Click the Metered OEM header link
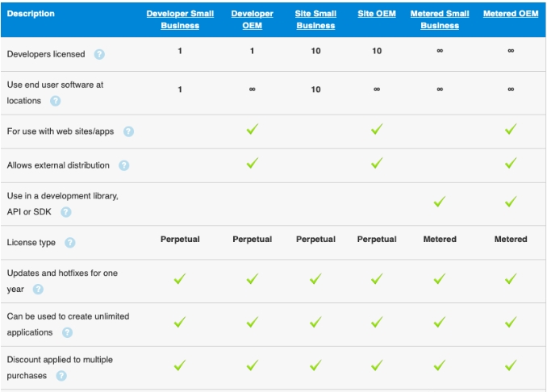Image resolution: width=547 pixels, height=392 pixels. click(511, 14)
